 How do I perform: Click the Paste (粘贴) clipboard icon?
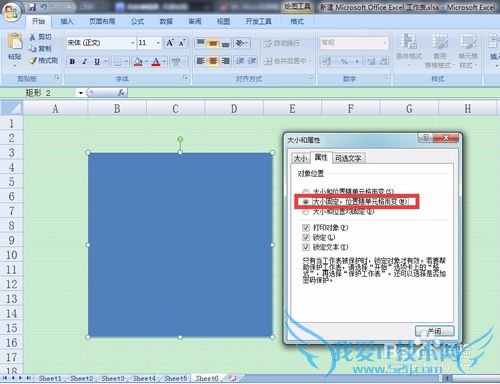[15, 41]
